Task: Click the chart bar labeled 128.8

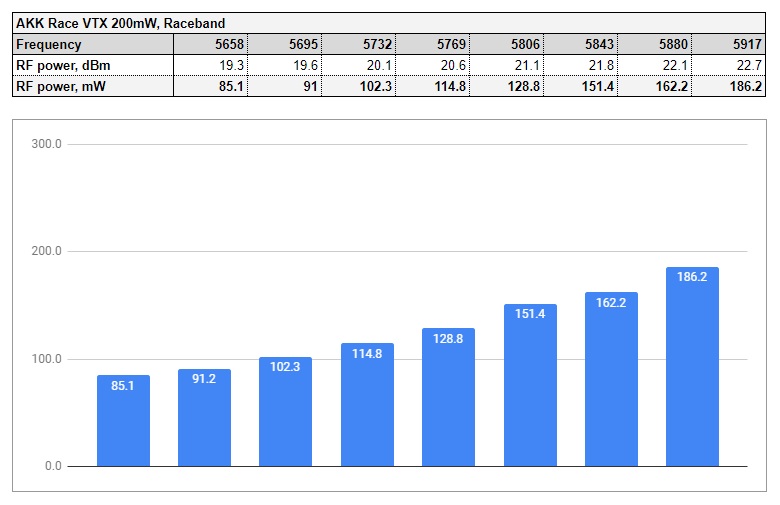Action: 448,398
